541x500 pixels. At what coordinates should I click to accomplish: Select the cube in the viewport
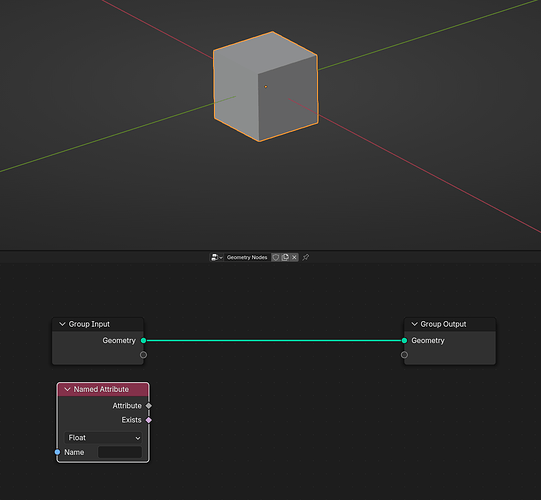tap(265, 86)
